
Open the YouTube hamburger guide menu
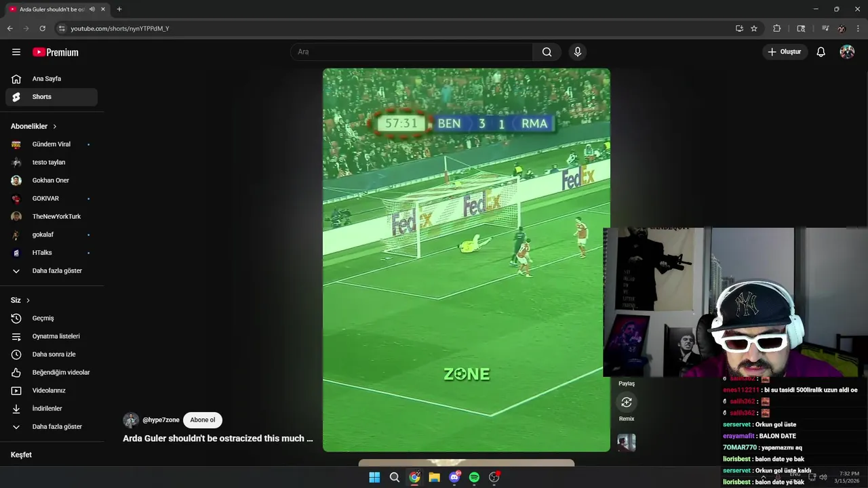[16, 52]
